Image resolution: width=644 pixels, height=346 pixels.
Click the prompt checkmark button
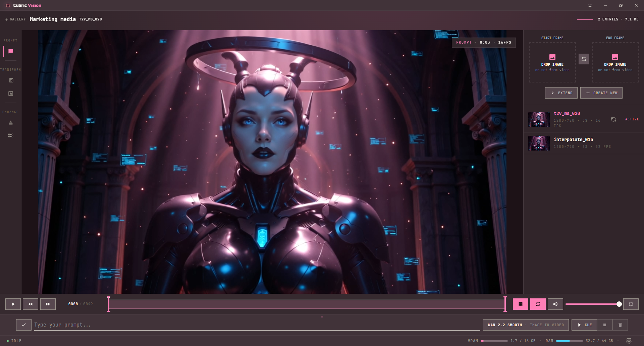click(x=24, y=325)
